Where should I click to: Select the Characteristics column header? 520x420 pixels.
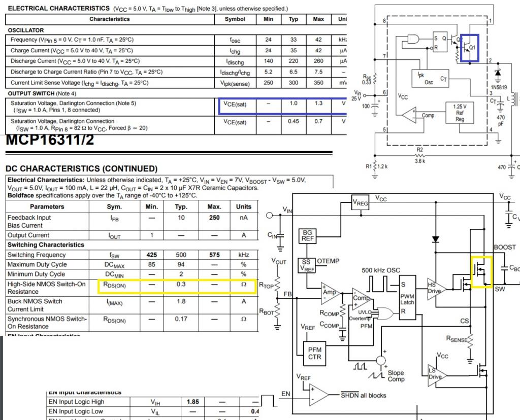click(x=110, y=19)
